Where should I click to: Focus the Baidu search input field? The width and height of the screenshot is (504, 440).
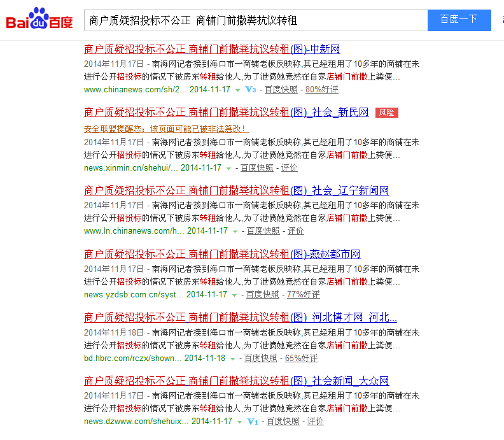click(256, 20)
